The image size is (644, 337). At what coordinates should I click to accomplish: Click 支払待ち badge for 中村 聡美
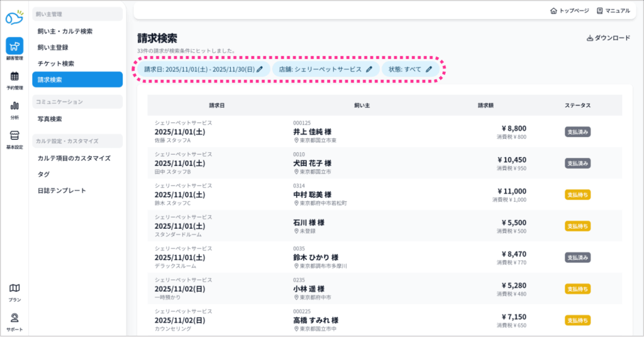[x=577, y=195]
